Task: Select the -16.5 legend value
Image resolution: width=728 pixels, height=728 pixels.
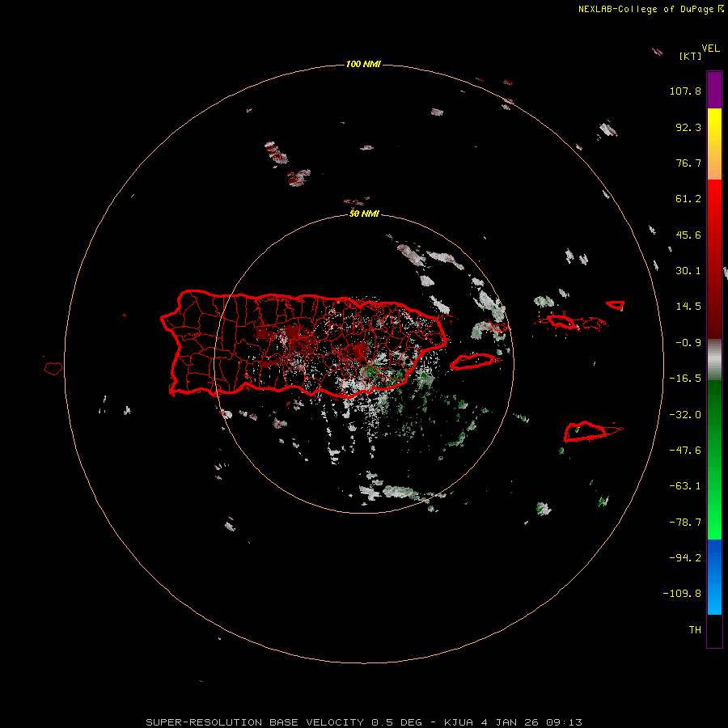Action: pos(685,379)
